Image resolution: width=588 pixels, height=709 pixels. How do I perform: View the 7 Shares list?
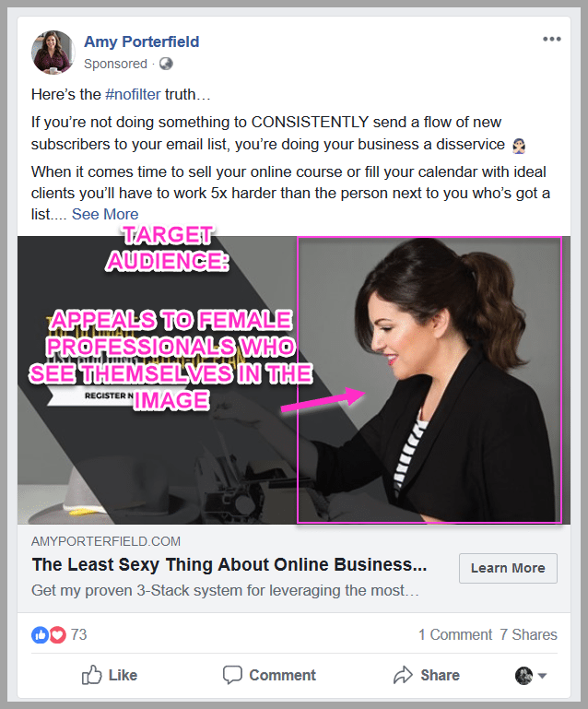pos(528,634)
